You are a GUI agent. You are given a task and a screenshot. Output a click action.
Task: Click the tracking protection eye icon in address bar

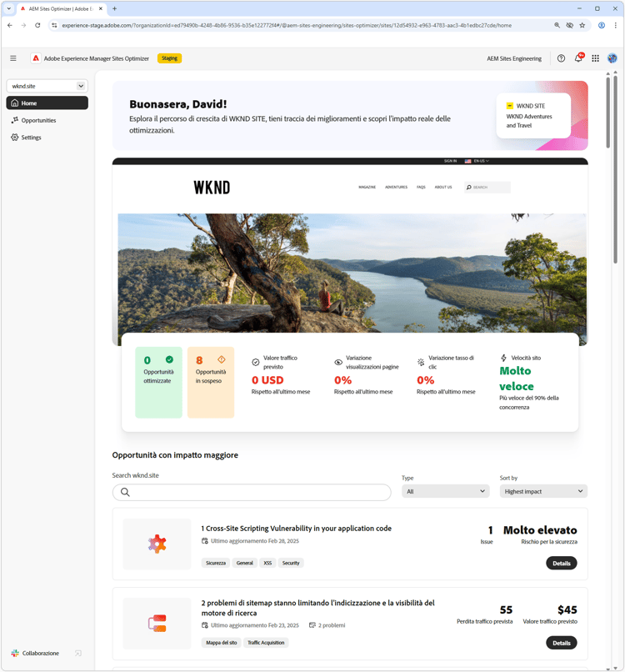570,25
